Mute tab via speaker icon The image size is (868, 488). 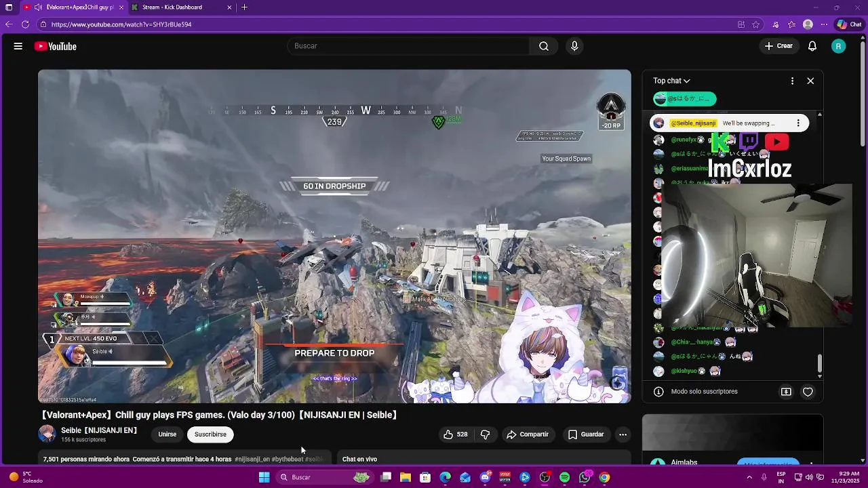tap(38, 7)
